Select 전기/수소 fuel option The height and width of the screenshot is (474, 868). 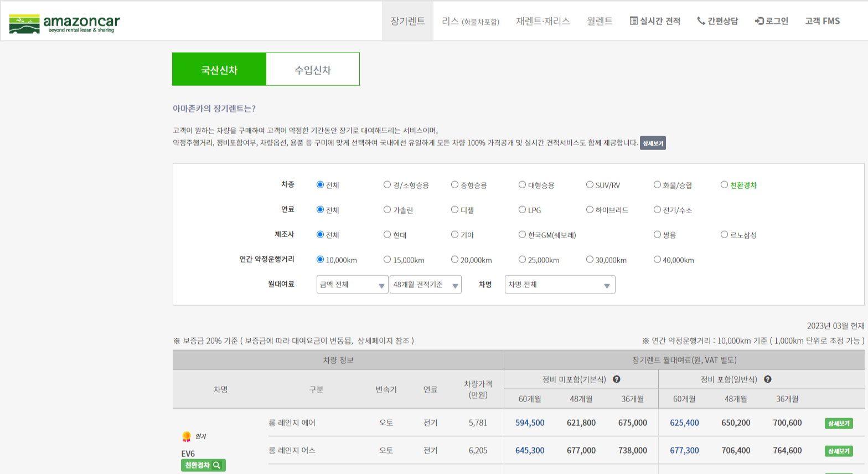click(x=657, y=209)
